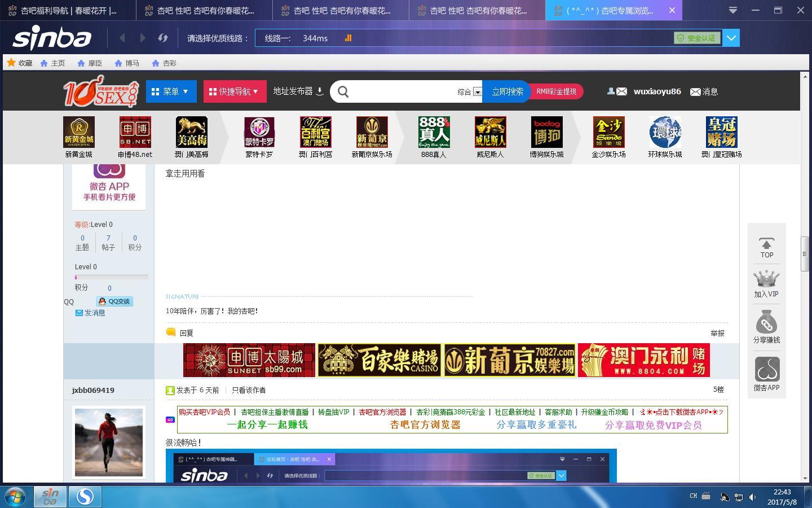Image resolution: width=812 pixels, height=508 pixels.
Task: Click the 发消息 send message link
Action: point(90,313)
